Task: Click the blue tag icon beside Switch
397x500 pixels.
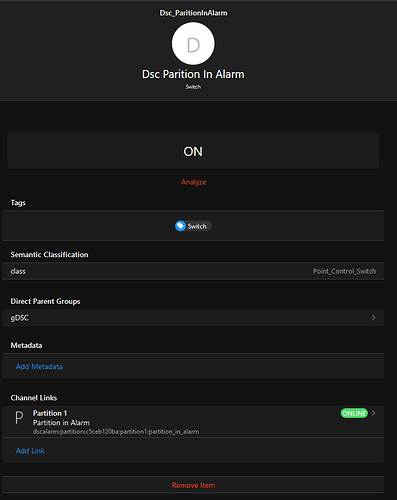Action: [180, 226]
